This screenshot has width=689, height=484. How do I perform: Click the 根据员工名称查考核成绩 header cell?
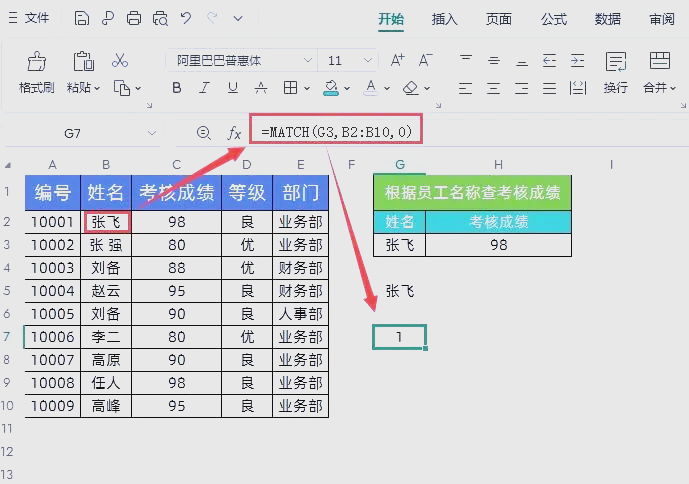point(472,193)
